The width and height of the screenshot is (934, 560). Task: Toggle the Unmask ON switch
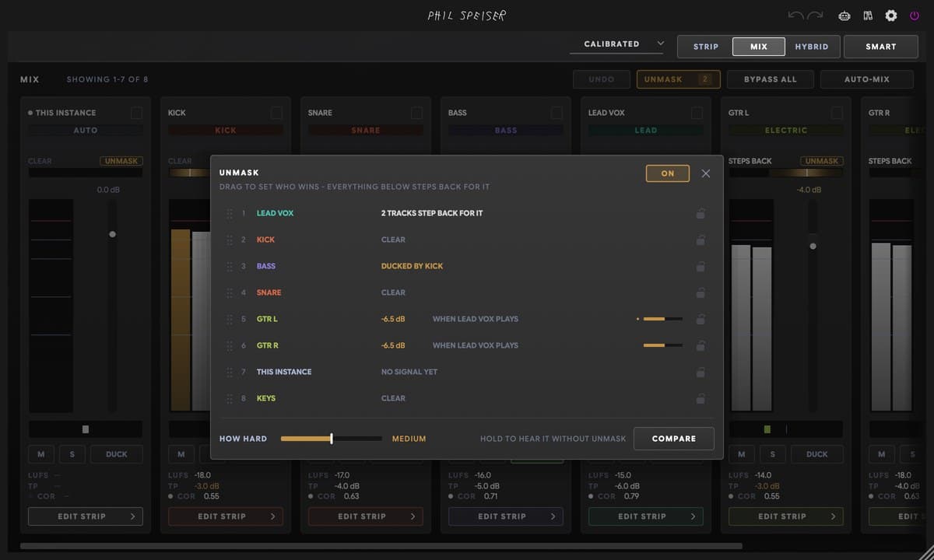668,173
